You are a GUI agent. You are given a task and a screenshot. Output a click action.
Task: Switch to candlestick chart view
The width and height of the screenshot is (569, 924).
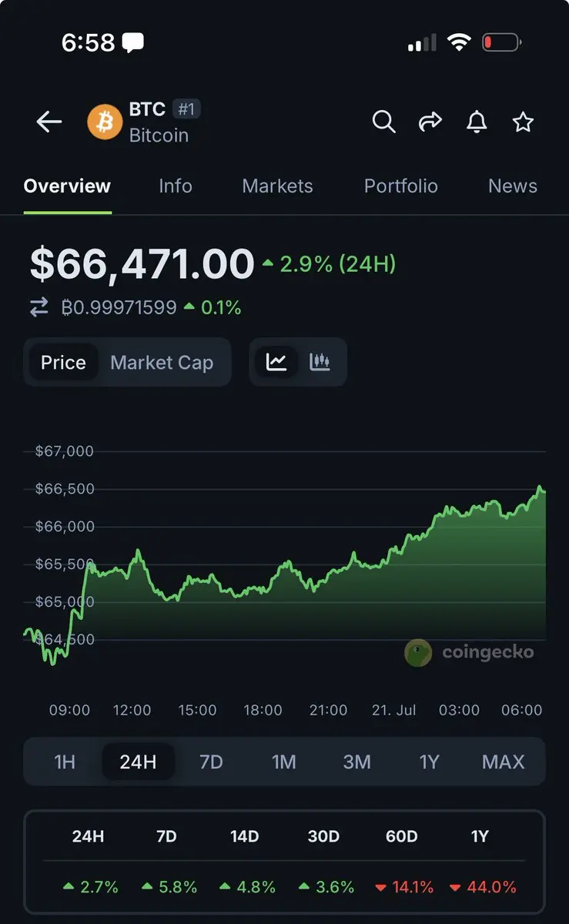[x=320, y=362]
